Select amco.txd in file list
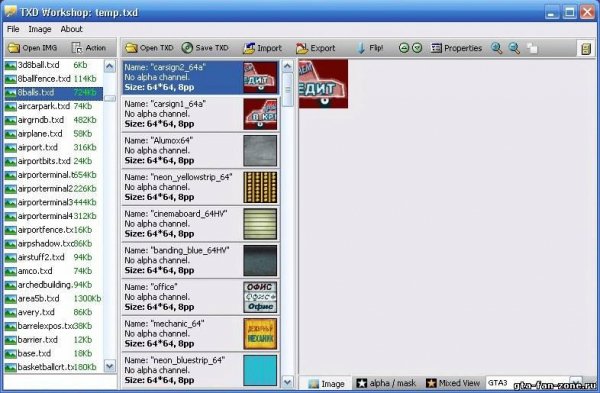This screenshot has height=393, width=600. tap(54, 271)
